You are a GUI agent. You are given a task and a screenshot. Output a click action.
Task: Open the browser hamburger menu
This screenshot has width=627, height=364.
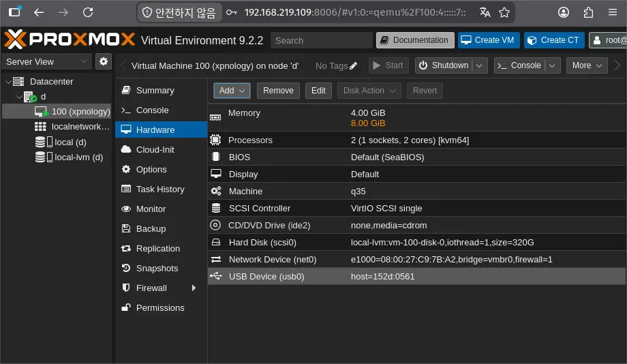(x=613, y=12)
